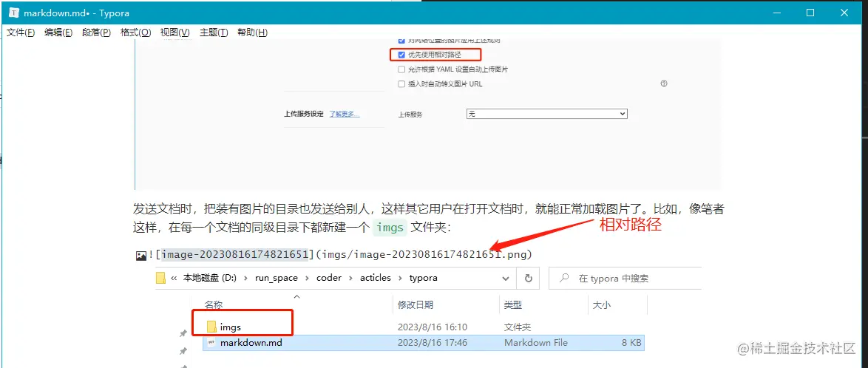Image resolution: width=868 pixels, height=368 pixels.
Task: Enable 允许根据 YAML 设置自动上传图片 checkbox
Action: click(x=402, y=69)
